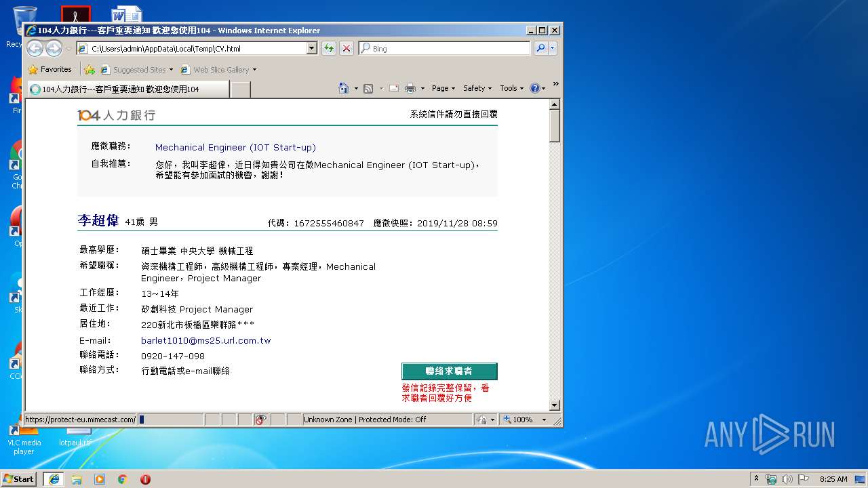The image size is (868, 488).
Task: Open the Favorites star button
Action: [x=50, y=69]
